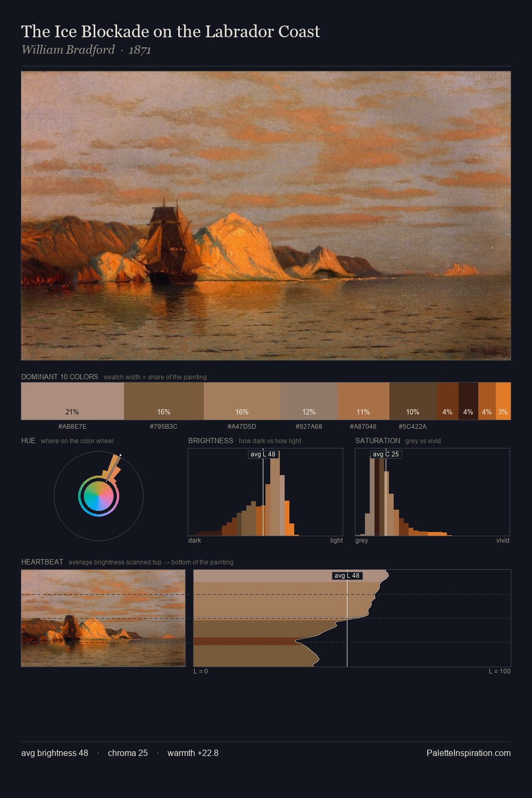Click the 'L = 0' heartbeat axis label
The height and width of the screenshot is (798, 532).
[x=201, y=671]
